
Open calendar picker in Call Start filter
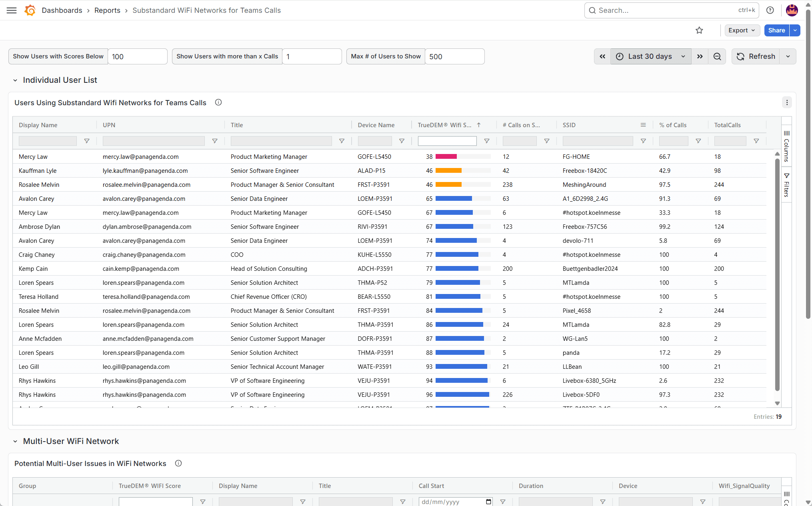(x=488, y=502)
